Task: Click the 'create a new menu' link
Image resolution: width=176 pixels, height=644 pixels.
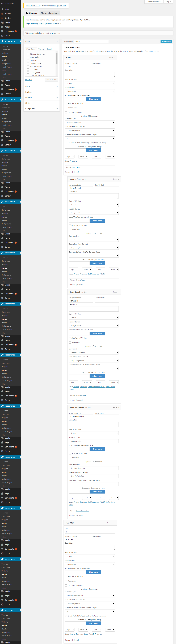Action: (x=52, y=33)
